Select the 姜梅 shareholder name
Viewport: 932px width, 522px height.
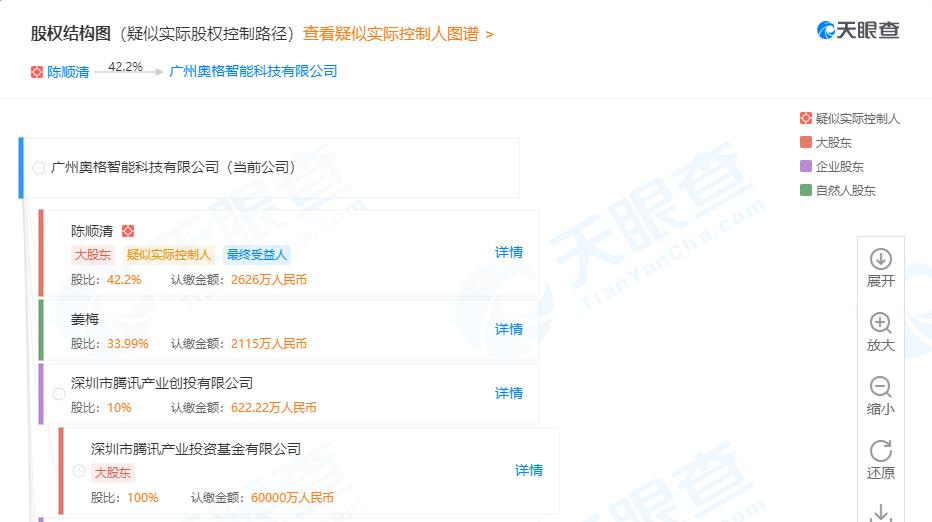[x=85, y=319]
